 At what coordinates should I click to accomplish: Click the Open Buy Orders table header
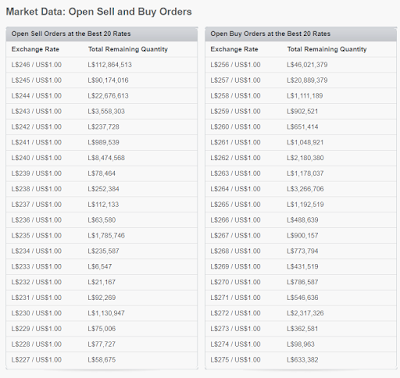click(301, 34)
